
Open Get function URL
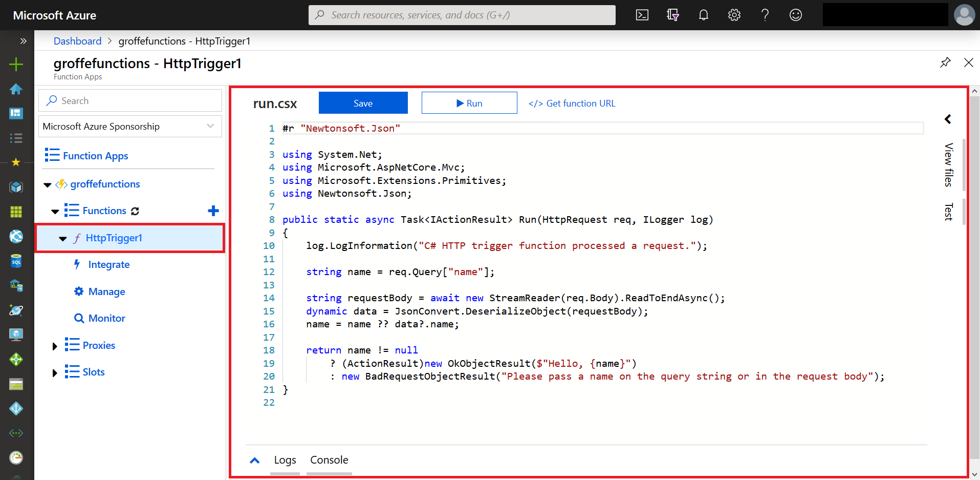(572, 103)
